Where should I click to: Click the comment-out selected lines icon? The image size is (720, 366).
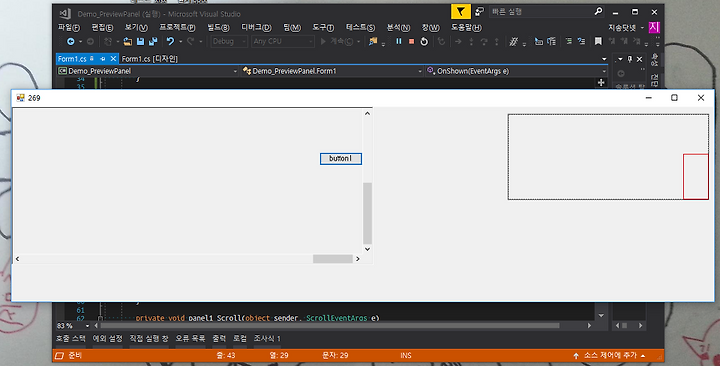point(569,41)
